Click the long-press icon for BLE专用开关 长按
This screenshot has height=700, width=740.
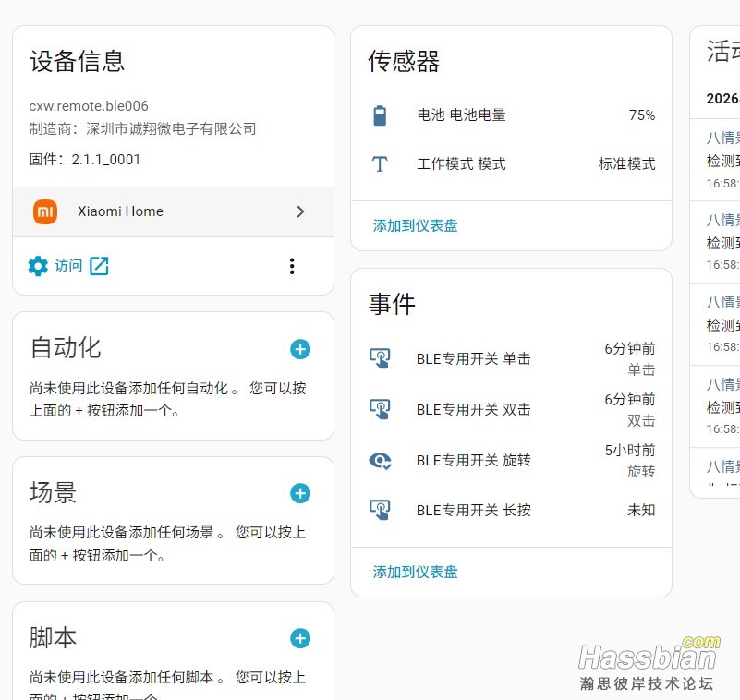pos(381,510)
